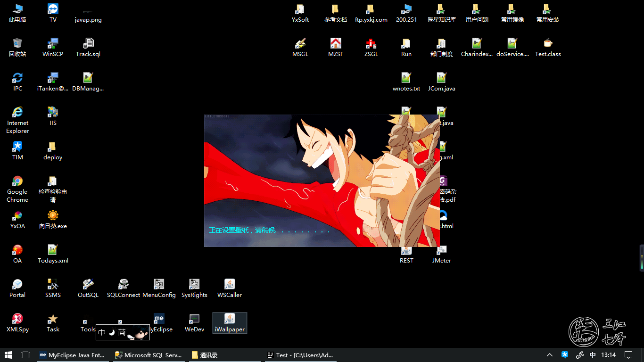Open the MenuConfig shortcut
Viewport: 644px width, 362px height.
(159, 288)
